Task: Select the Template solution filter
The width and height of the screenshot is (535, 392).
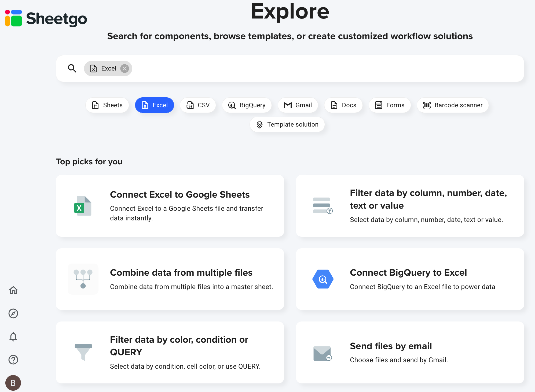Action: (287, 124)
